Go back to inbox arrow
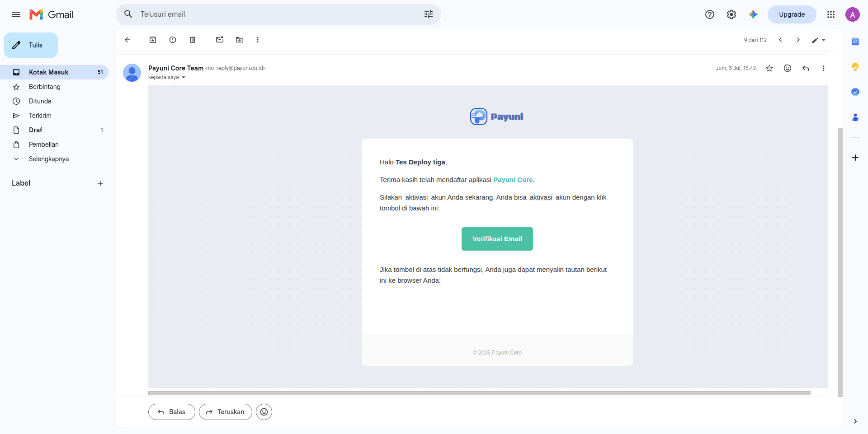The width and height of the screenshot is (868, 434). 127,40
